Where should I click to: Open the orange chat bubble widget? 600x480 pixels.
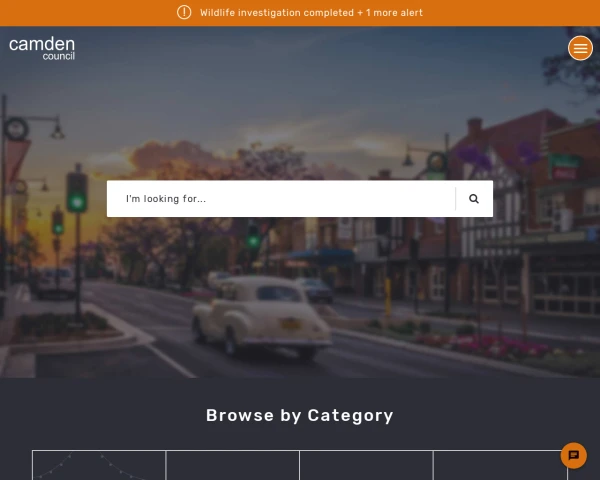pyautogui.click(x=573, y=456)
